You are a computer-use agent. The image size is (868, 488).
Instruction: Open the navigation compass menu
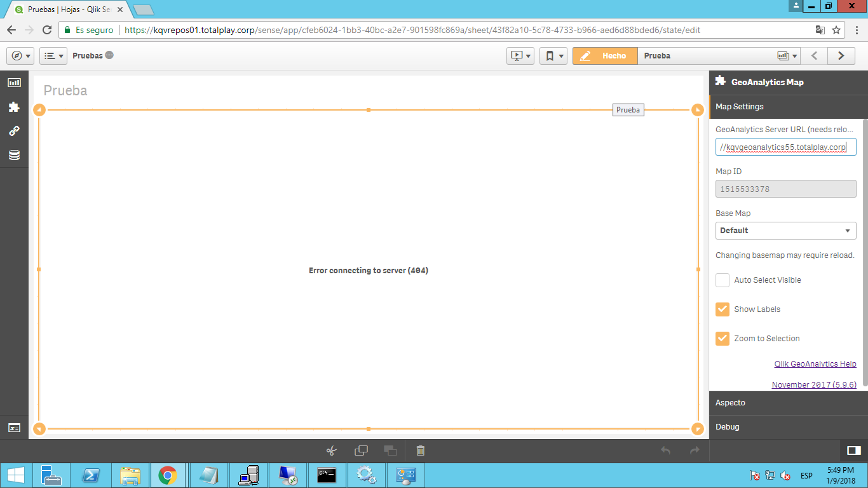point(20,56)
